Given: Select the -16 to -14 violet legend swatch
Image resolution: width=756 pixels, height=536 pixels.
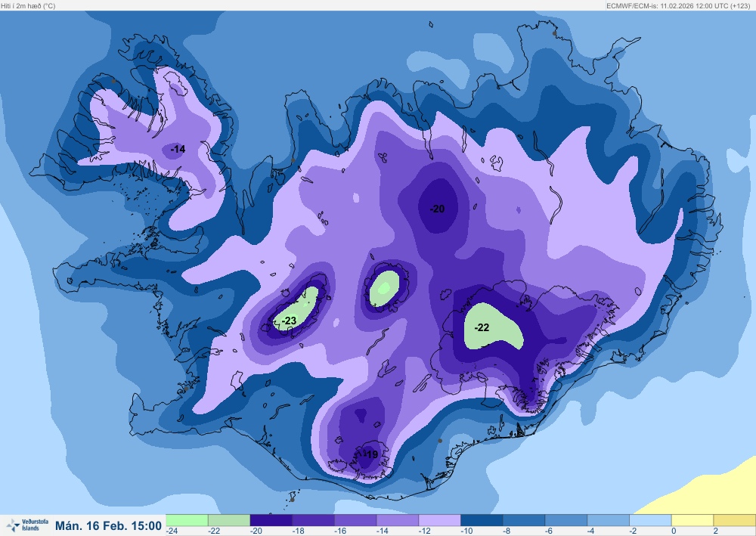Looking at the screenshot, I should coord(355,520).
